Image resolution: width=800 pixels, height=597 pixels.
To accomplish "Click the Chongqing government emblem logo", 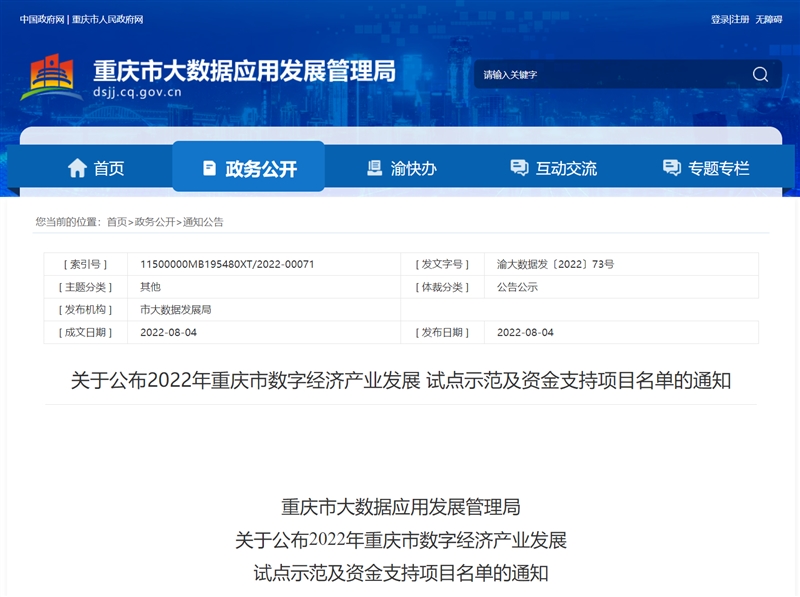I will [x=51, y=78].
